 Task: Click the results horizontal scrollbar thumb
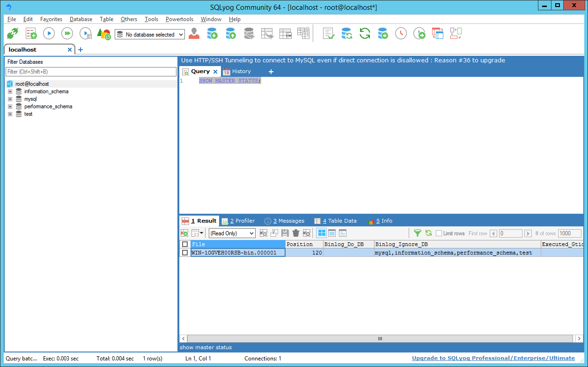(380, 338)
